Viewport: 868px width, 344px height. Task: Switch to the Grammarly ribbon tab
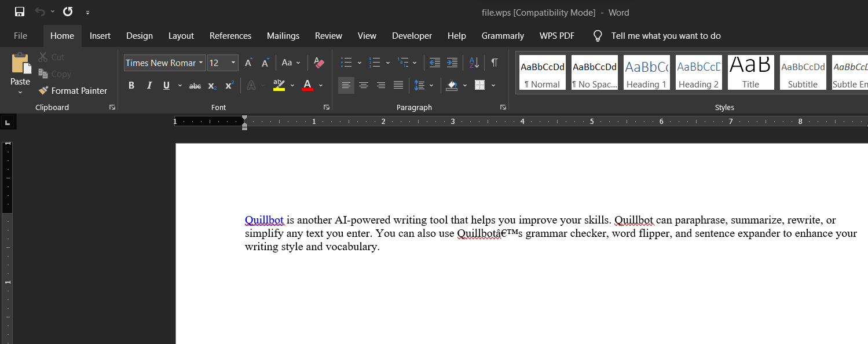click(502, 35)
